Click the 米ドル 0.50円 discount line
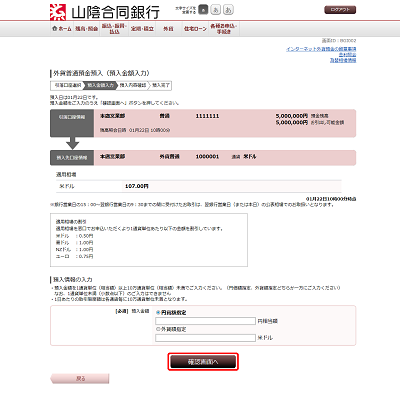The image size is (400, 396). [x=74, y=236]
